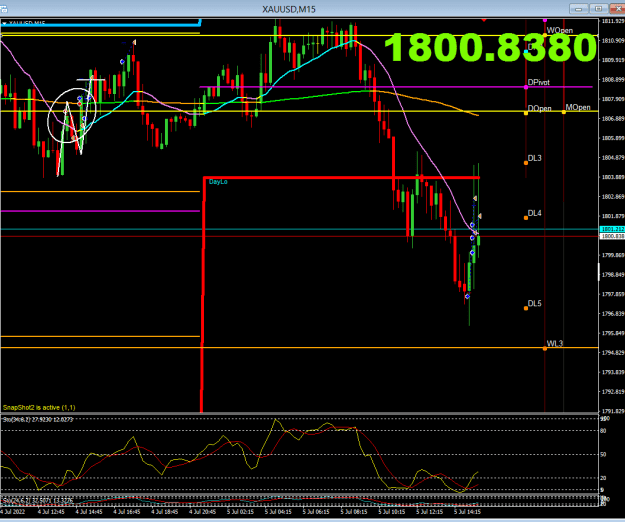This screenshot has width=625, height=522.
Task: Click the 1804.879 price scale value
Action: tap(613, 157)
